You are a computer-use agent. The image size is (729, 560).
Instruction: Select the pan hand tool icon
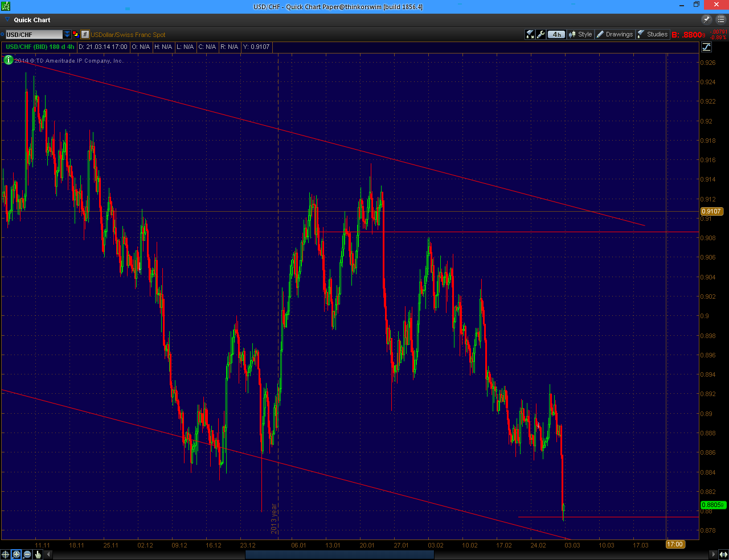pyautogui.click(x=38, y=554)
